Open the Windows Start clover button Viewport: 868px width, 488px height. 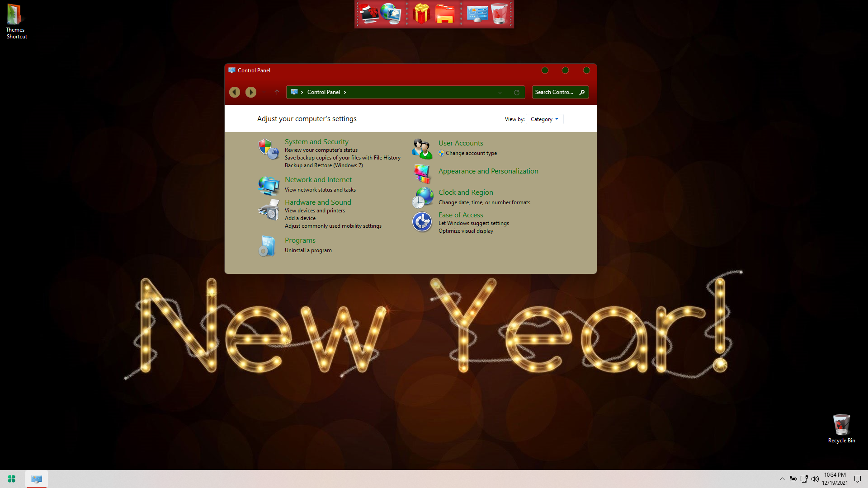point(12,479)
